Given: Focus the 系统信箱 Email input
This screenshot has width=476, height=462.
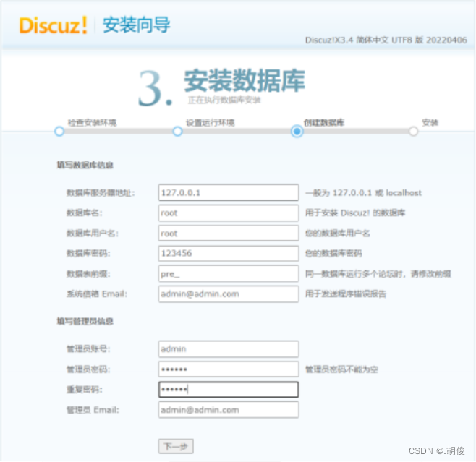Looking at the screenshot, I should point(229,294).
